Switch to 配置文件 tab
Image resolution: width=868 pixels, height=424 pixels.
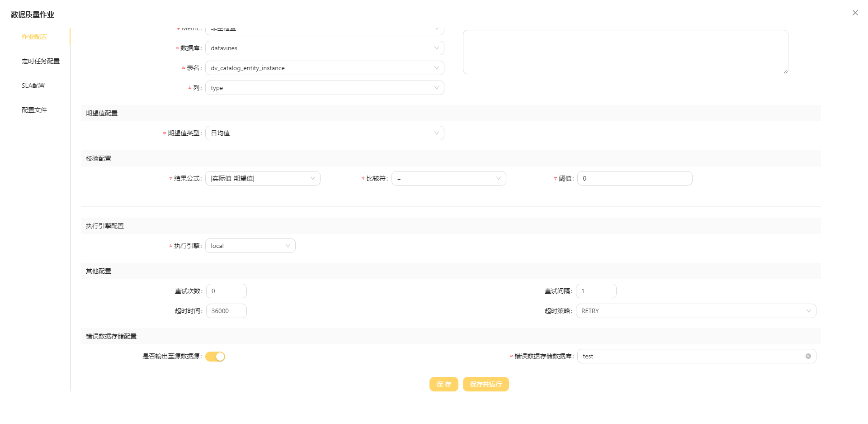(34, 110)
